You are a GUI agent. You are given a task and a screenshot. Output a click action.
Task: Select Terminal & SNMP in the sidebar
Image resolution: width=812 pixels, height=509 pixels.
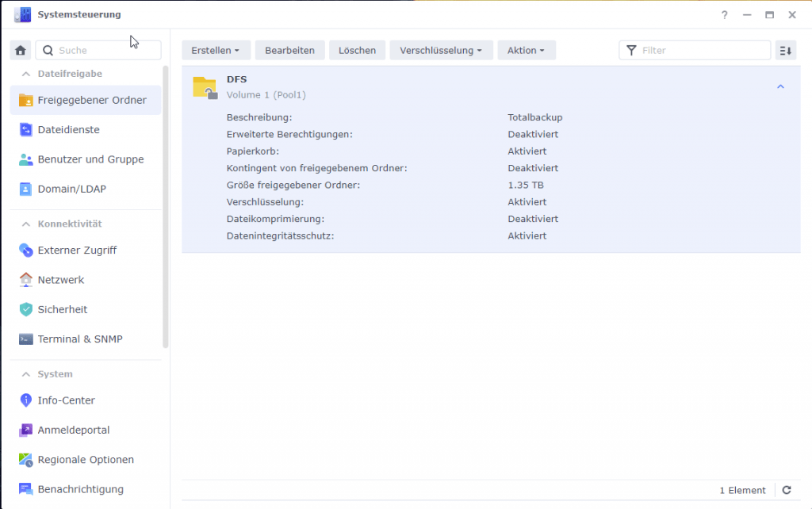(x=27, y=339)
